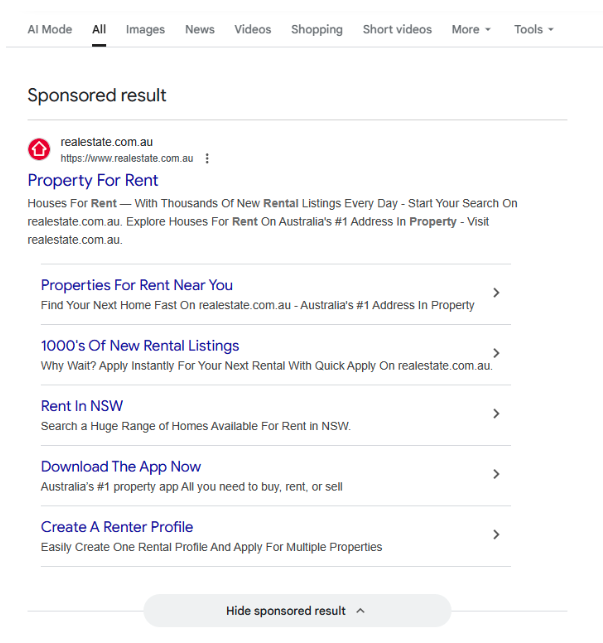Open 1000's Of New Rental Listings link
Image resolution: width=603 pixels, height=643 pixels.
[140, 346]
